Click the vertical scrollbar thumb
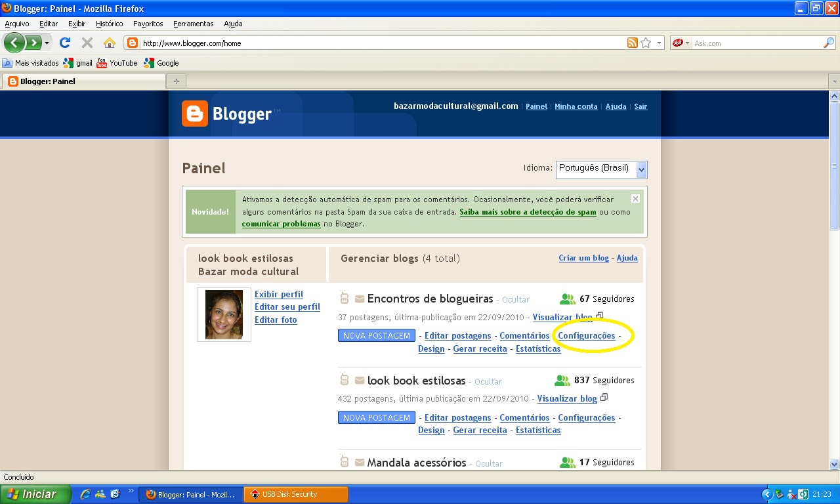This screenshot has height=504, width=840. click(834, 165)
